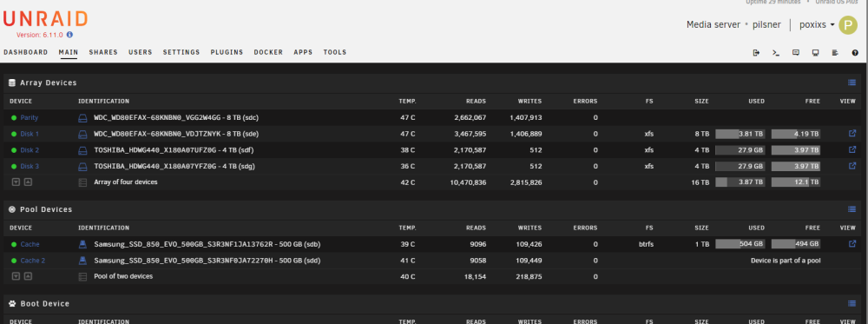868x324 pixels.
Task: Select the Main menu tab
Action: [68, 53]
